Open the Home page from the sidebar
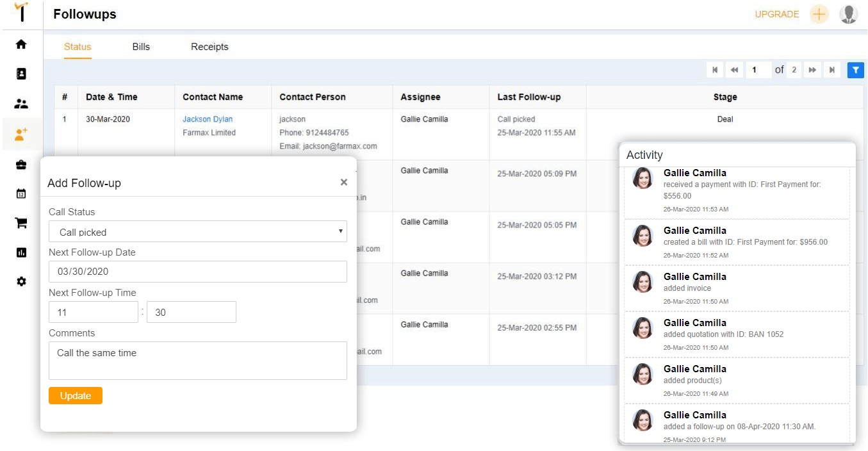This screenshot has height=451, width=868. (21, 44)
